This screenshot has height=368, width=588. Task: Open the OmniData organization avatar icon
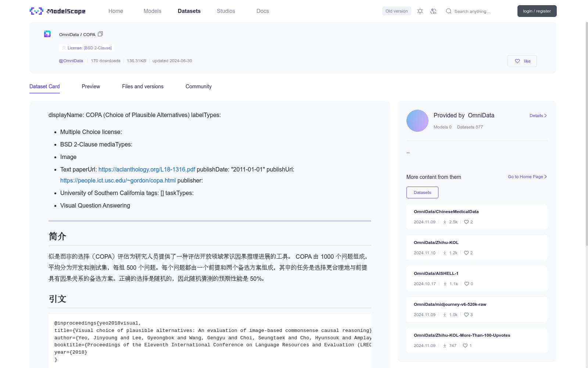47,34
